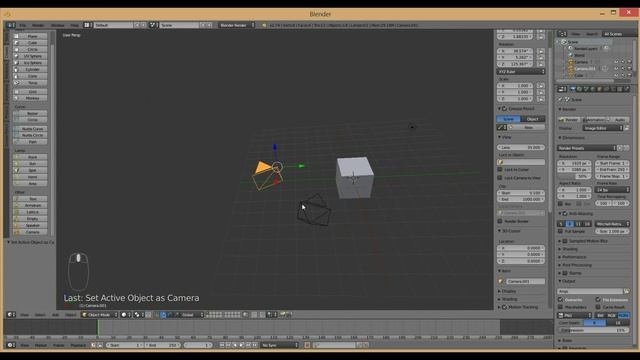Add a Point lamp
Screen dimensions: 640x360
pos(30,157)
